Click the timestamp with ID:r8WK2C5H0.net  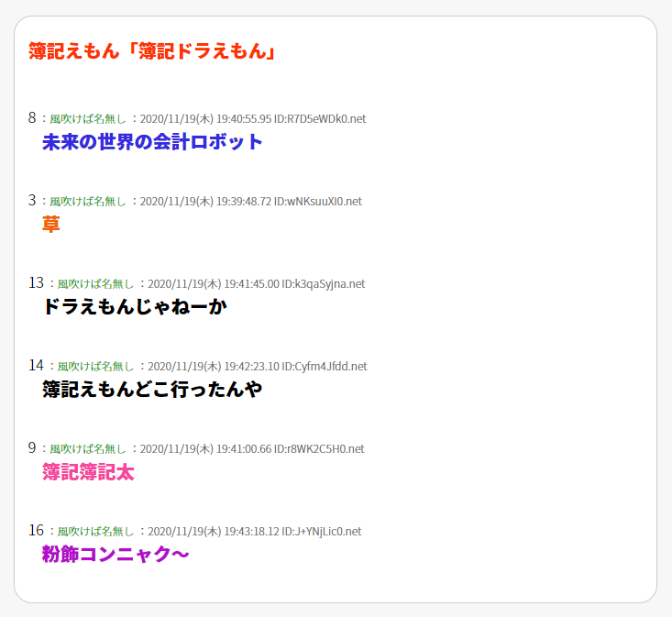tap(252, 448)
